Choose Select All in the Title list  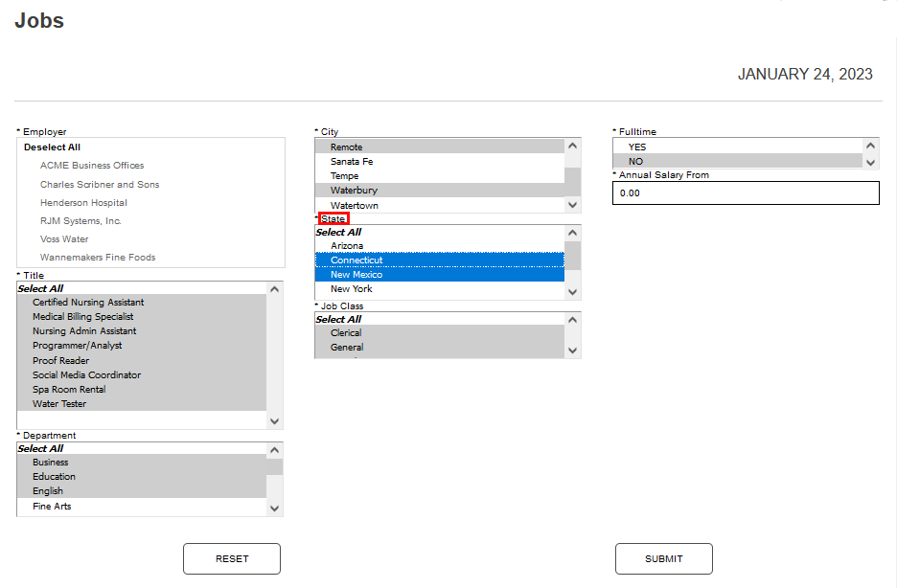point(40,288)
